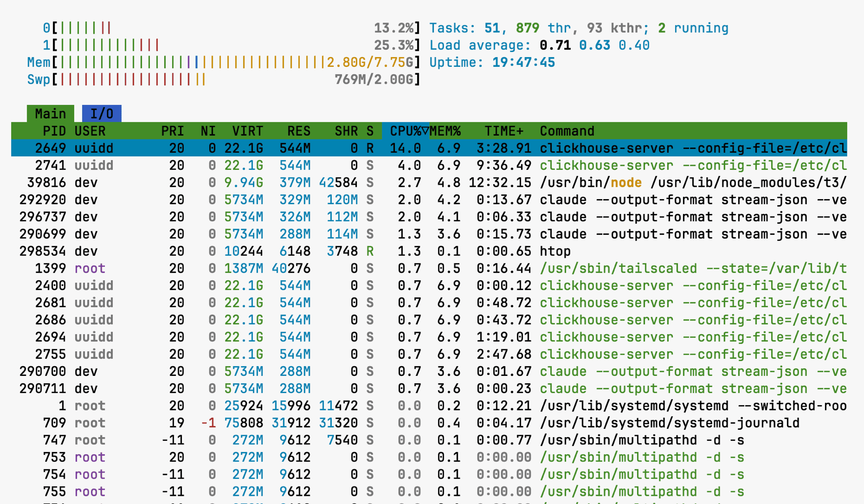Click the 2.80G/7.75G memory value
This screenshot has width=864, height=504.
coord(370,62)
